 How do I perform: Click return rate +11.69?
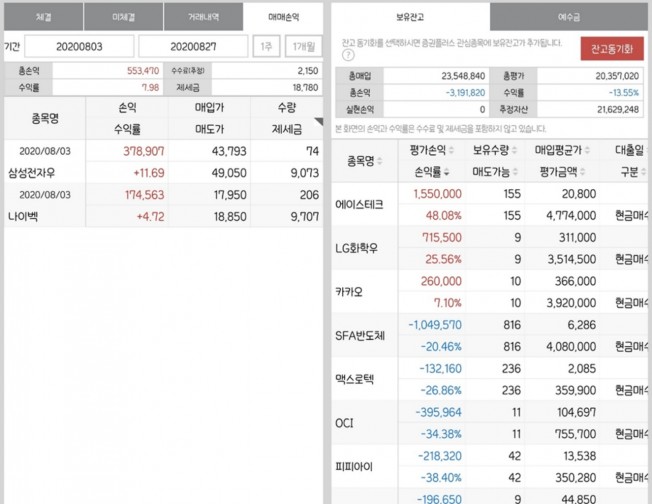149,173
